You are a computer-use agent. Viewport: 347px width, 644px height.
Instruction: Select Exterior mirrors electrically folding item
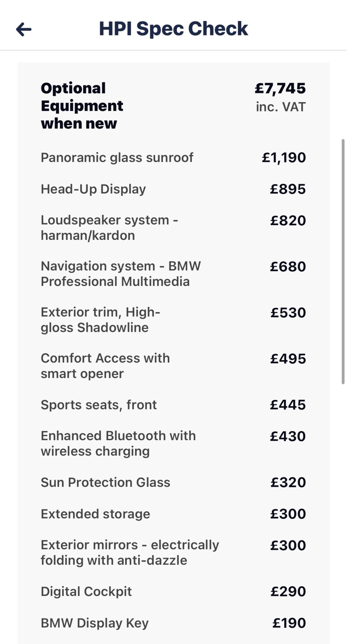pos(130,553)
